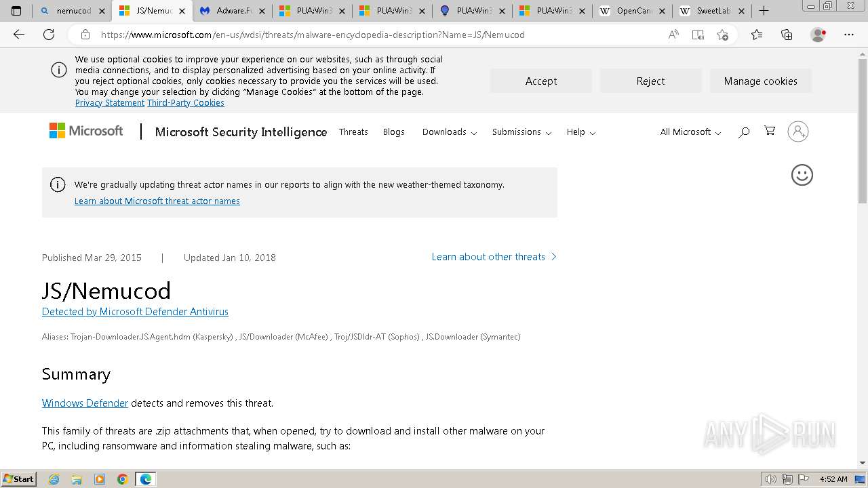
Task: Open Edge Settings and more menu
Action: pyautogui.click(x=849, y=35)
